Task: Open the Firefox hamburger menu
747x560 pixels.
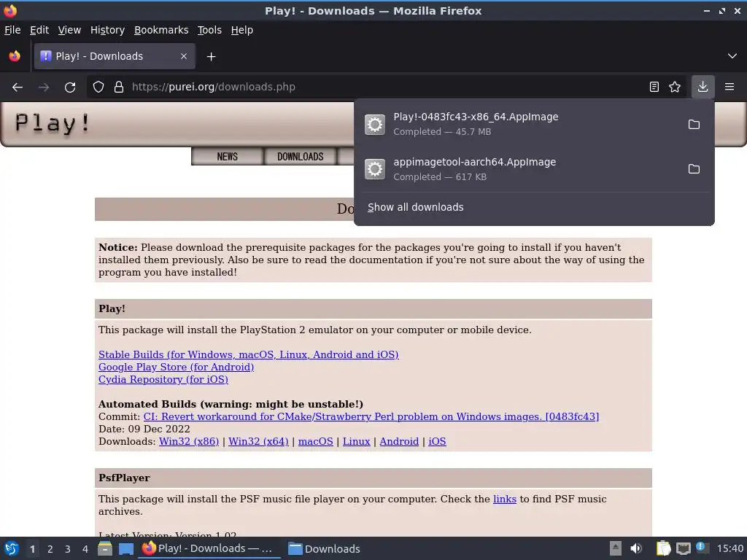Action: click(x=729, y=87)
